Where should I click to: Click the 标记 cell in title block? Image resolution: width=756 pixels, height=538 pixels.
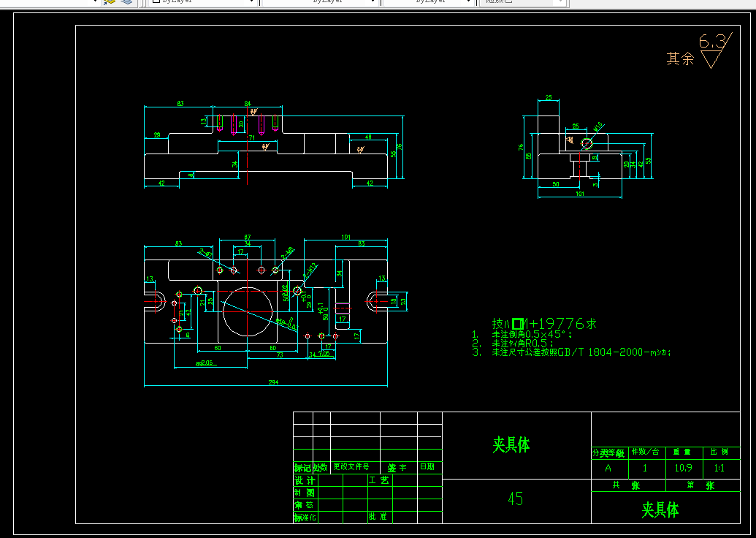(303, 468)
